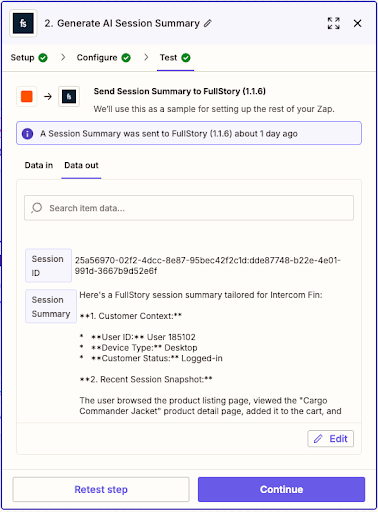Expand the panel to full screen
This screenshot has height=512, width=378.
[x=334, y=23]
